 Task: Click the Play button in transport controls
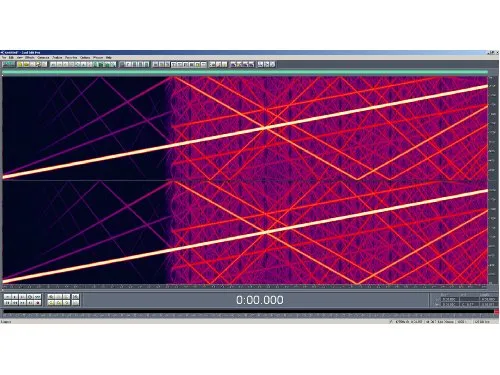(x=15, y=297)
